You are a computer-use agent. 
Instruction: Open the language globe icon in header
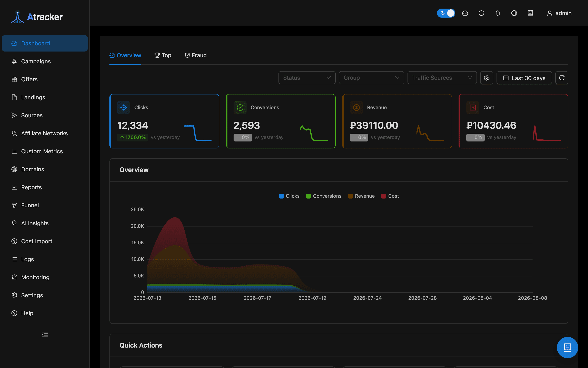514,13
